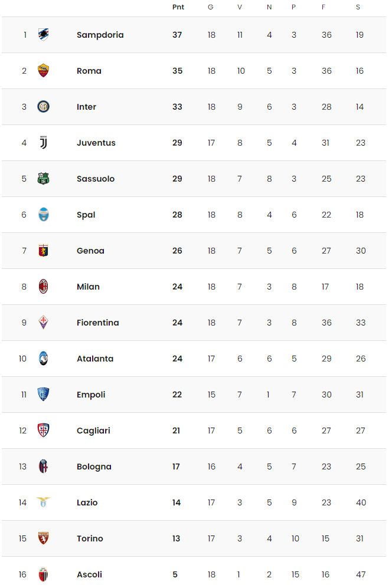Click the Roma club crest

(x=43, y=71)
